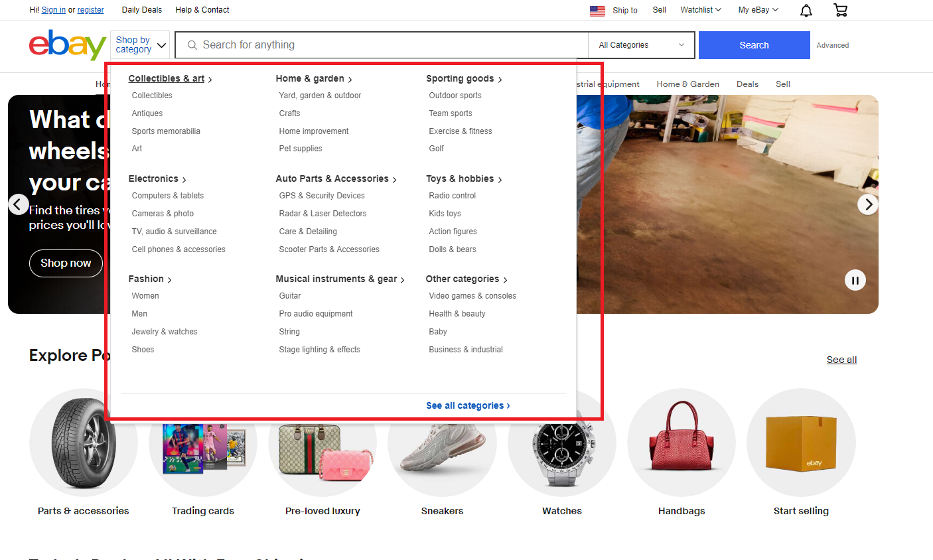Screen dimensions: 933x560
Task: Choose Jewelry & watches in Fashion
Action: point(165,332)
